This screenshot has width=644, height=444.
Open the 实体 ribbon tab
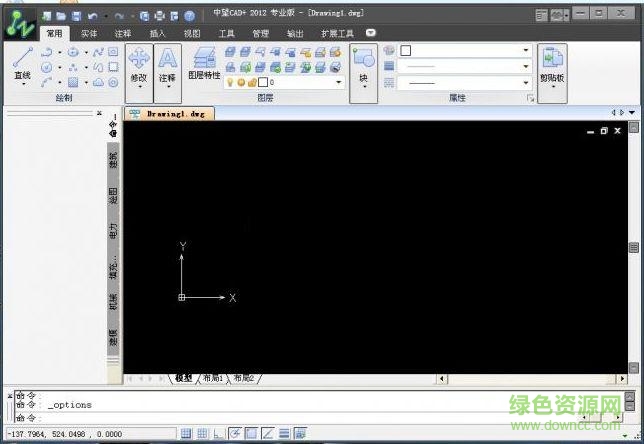[89, 34]
